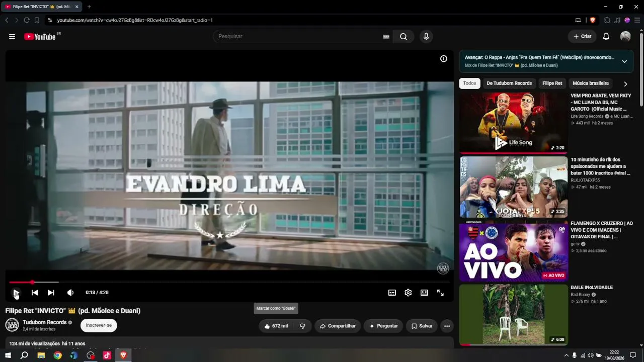Close the Filipe Ret INVICTO tab

pyautogui.click(x=77, y=7)
